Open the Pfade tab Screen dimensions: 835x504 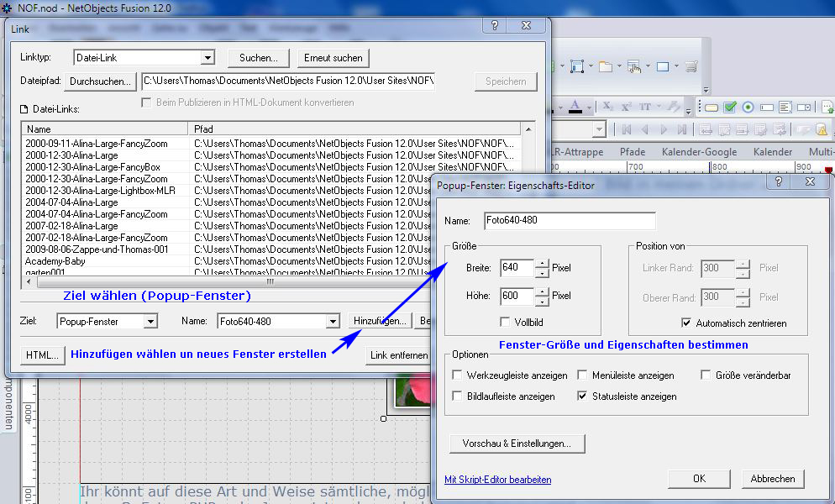click(633, 152)
